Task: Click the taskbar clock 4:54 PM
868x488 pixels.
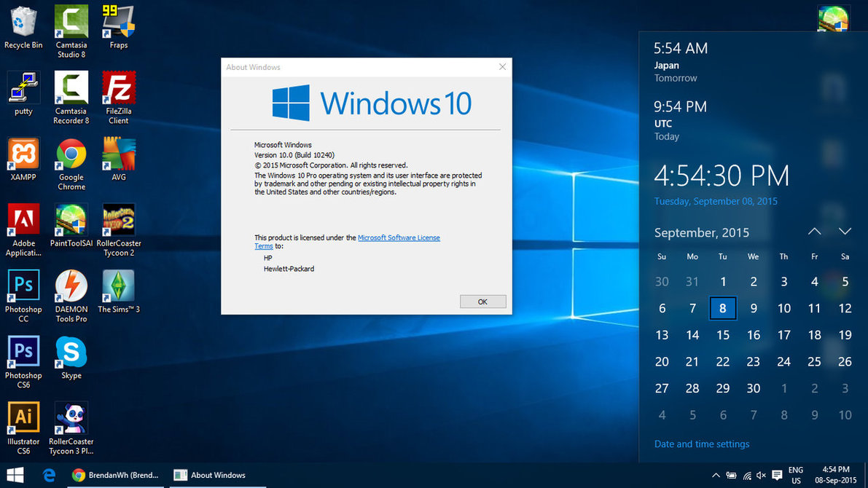Action: [x=835, y=476]
